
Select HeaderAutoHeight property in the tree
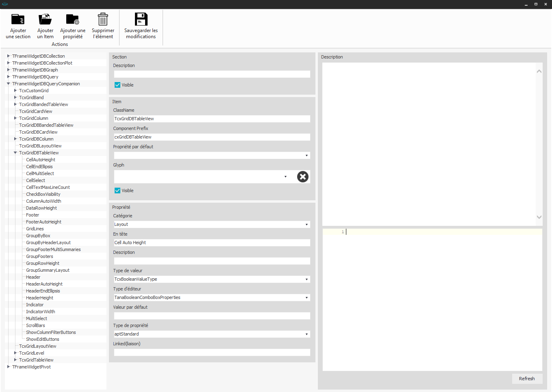[x=44, y=284]
